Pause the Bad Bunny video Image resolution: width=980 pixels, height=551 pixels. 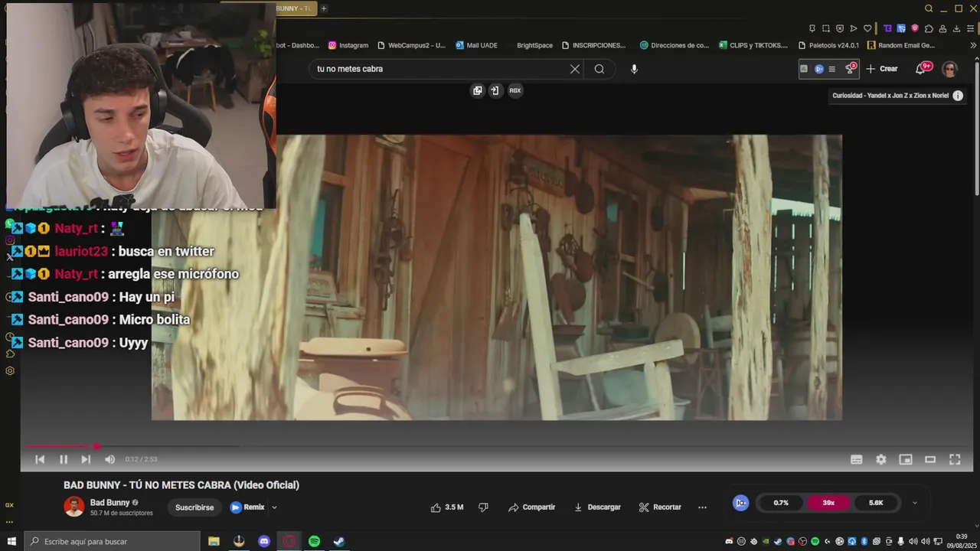[x=64, y=459]
